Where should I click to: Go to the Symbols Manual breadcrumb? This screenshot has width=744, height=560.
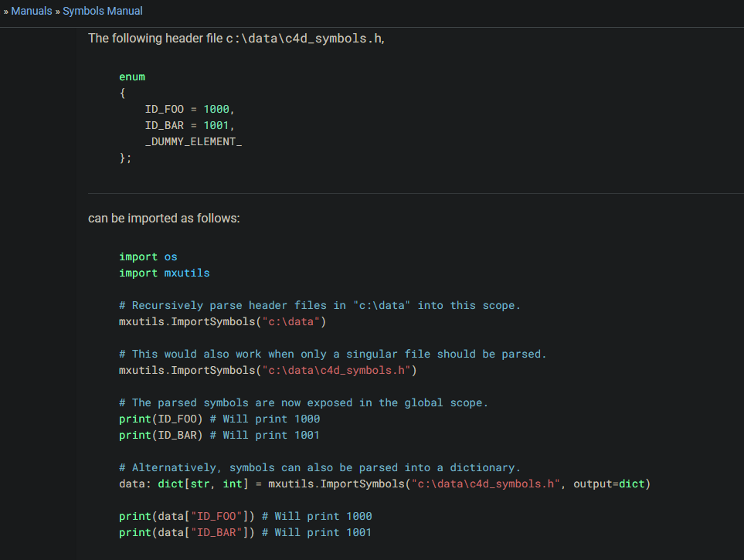click(x=103, y=11)
